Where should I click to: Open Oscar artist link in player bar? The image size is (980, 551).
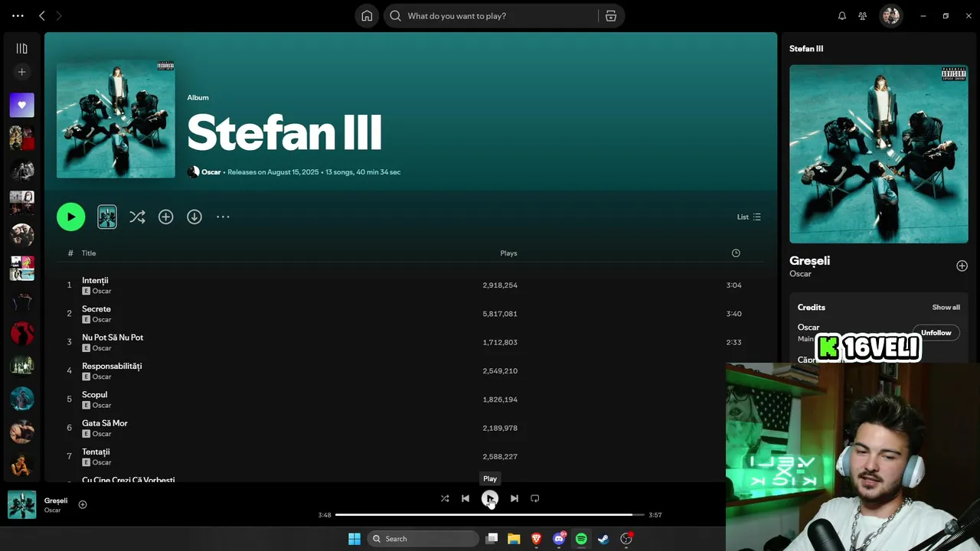tap(52, 510)
